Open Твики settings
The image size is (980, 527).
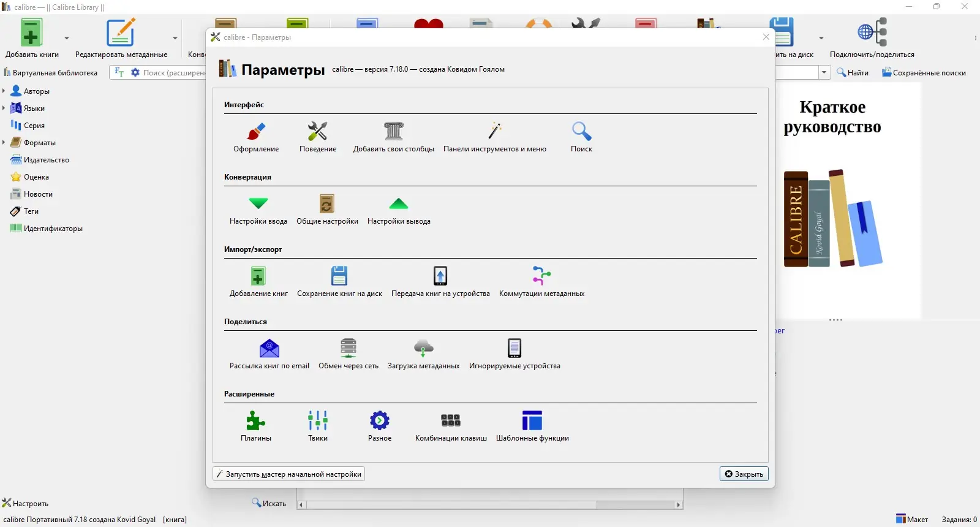(318, 427)
